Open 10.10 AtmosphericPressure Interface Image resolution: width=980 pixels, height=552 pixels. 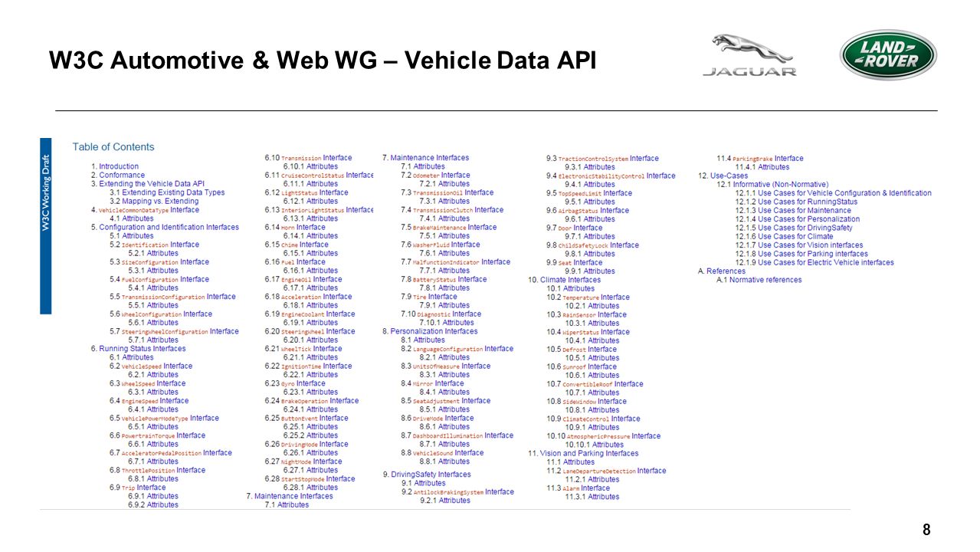coord(603,436)
